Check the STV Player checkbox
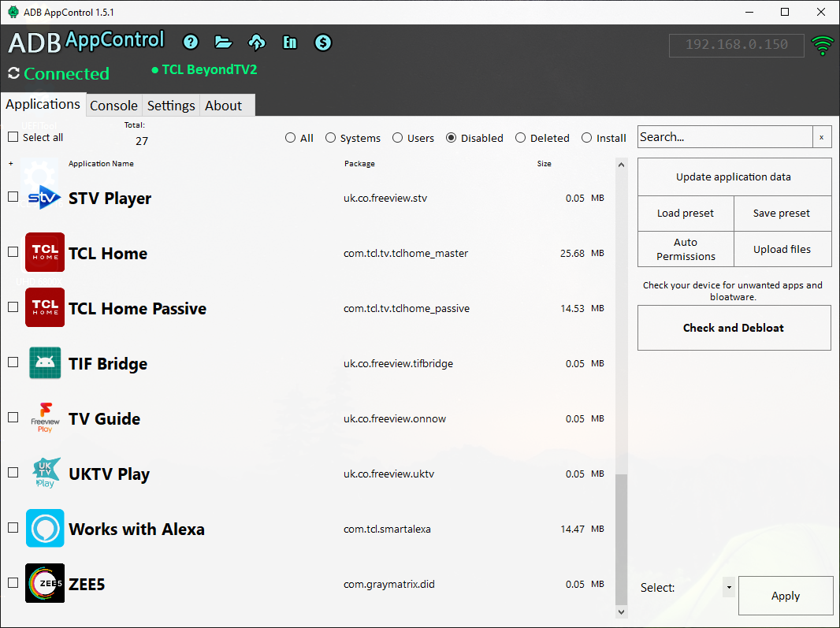The image size is (840, 628). pyautogui.click(x=13, y=197)
